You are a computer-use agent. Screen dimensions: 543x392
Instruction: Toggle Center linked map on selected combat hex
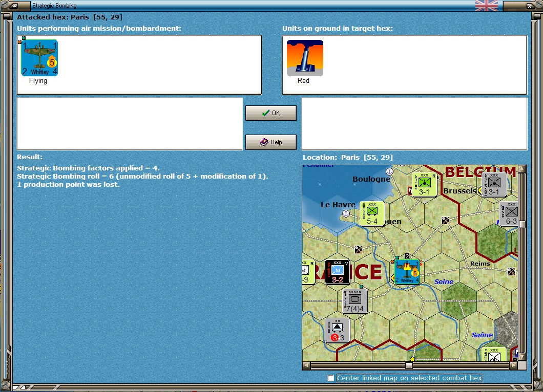pyautogui.click(x=331, y=378)
